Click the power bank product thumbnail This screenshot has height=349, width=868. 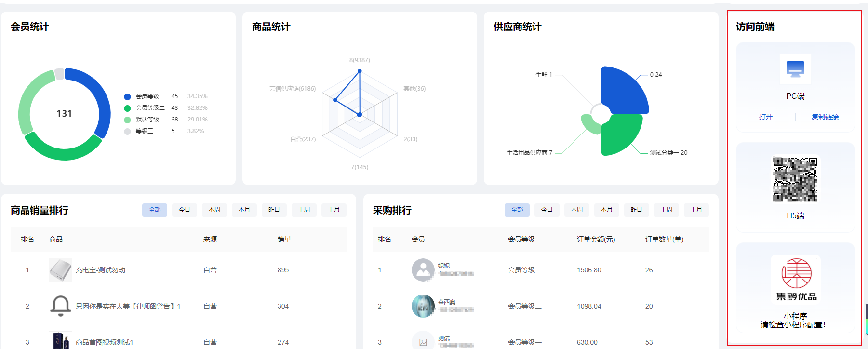[61, 270]
